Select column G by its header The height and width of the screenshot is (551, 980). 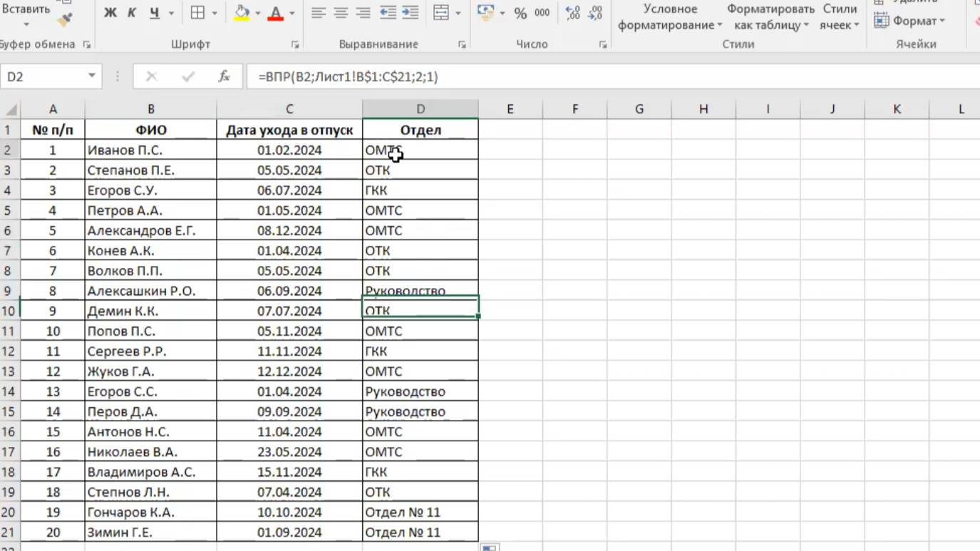(x=639, y=109)
